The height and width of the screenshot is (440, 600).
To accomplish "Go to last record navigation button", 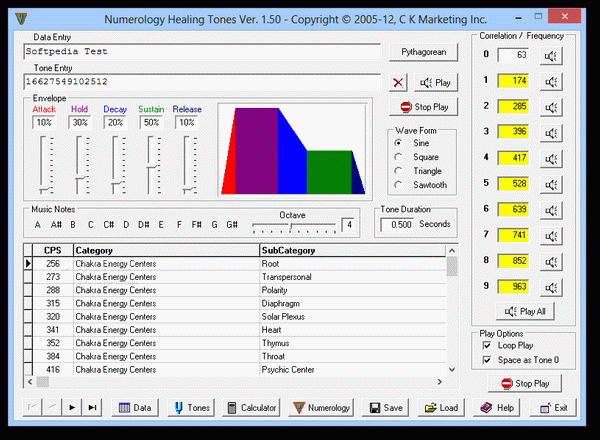I will [92, 407].
